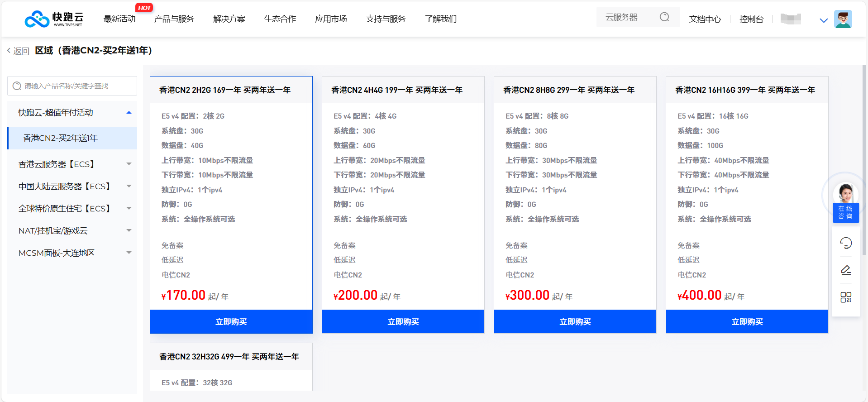
Task: Click the 控制台 console link
Action: pos(751,19)
